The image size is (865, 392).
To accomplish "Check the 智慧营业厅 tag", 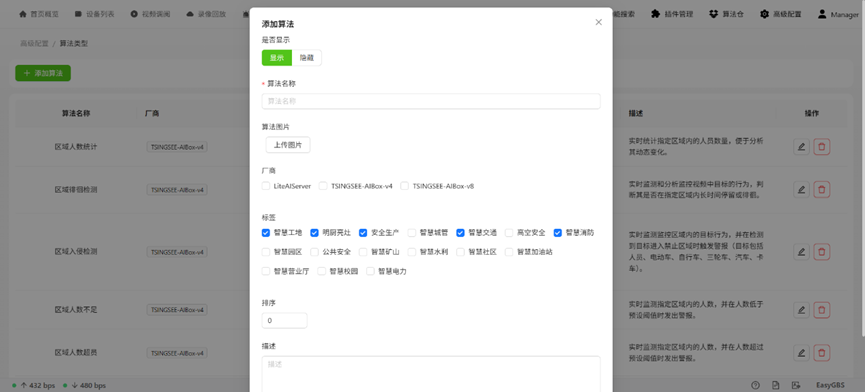I will 266,271.
